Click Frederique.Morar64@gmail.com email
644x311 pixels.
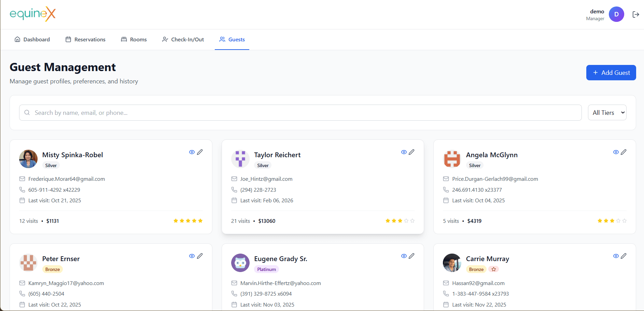[67, 179]
